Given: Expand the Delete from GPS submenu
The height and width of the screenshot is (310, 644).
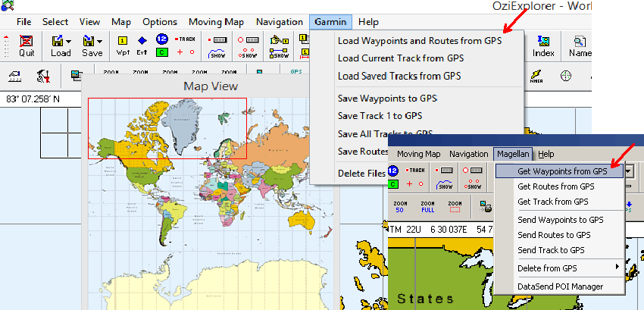Looking at the screenshot, I should click(617, 267).
